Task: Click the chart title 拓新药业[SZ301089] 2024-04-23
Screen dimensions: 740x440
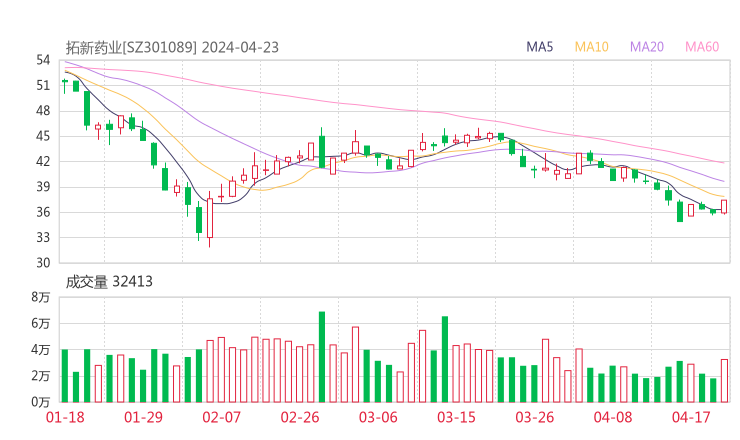Action: pyautogui.click(x=172, y=47)
